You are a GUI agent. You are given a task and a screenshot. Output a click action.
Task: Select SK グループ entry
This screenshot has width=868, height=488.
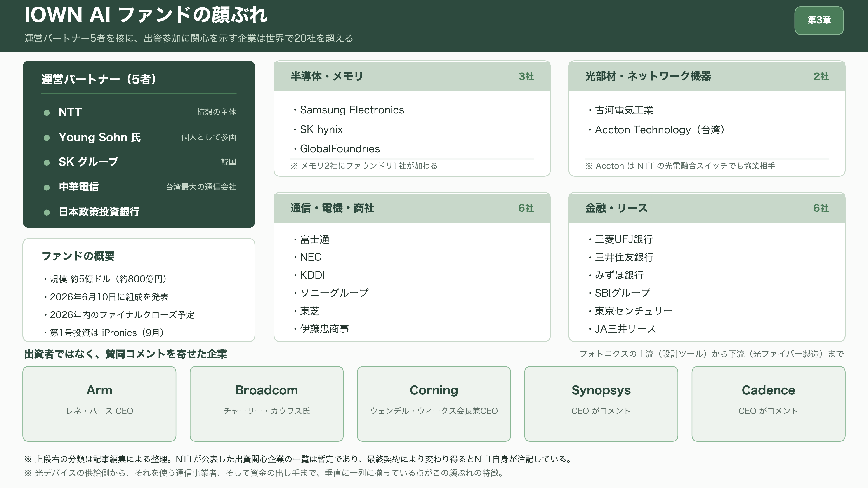tap(88, 162)
